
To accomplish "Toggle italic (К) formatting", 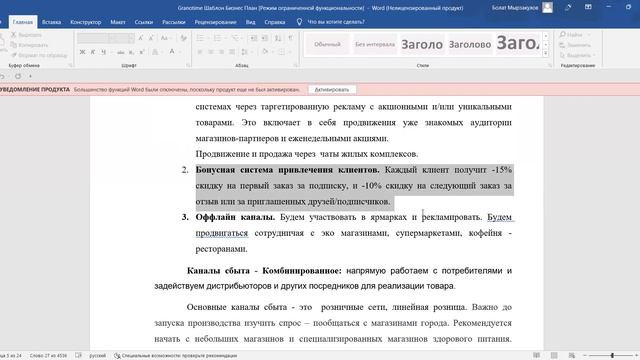I will pyautogui.click(x=93, y=52).
